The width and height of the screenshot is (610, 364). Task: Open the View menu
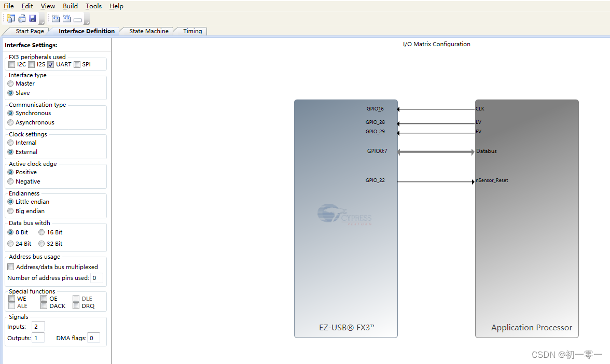click(48, 6)
